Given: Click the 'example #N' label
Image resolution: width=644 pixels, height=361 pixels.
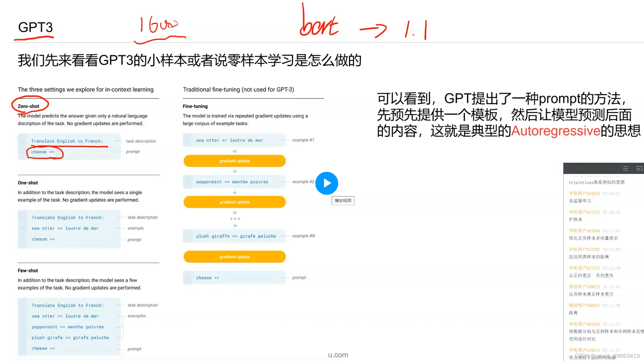Looking at the screenshot, I should 304,236.
